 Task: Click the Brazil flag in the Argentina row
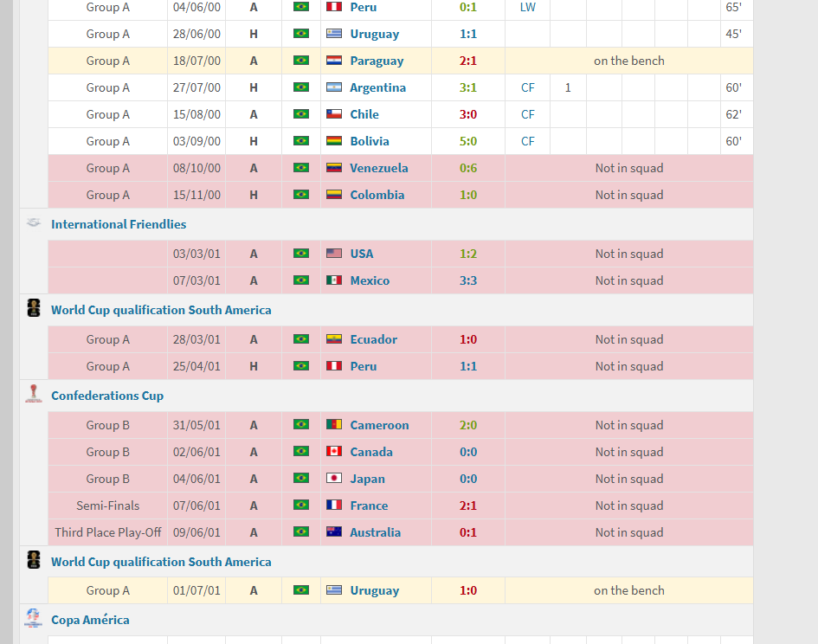[301, 87]
